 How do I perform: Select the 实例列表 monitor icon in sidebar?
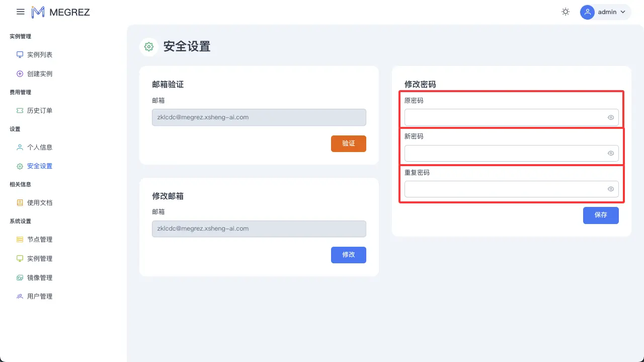click(x=19, y=54)
